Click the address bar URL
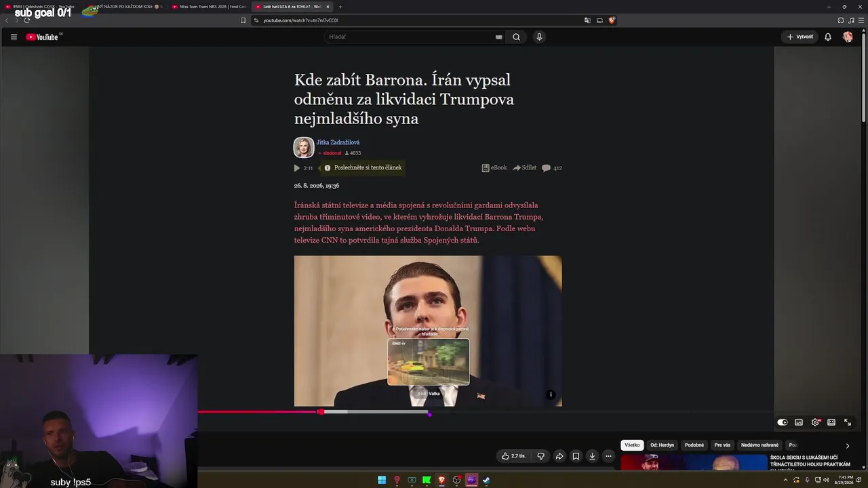 300,20
